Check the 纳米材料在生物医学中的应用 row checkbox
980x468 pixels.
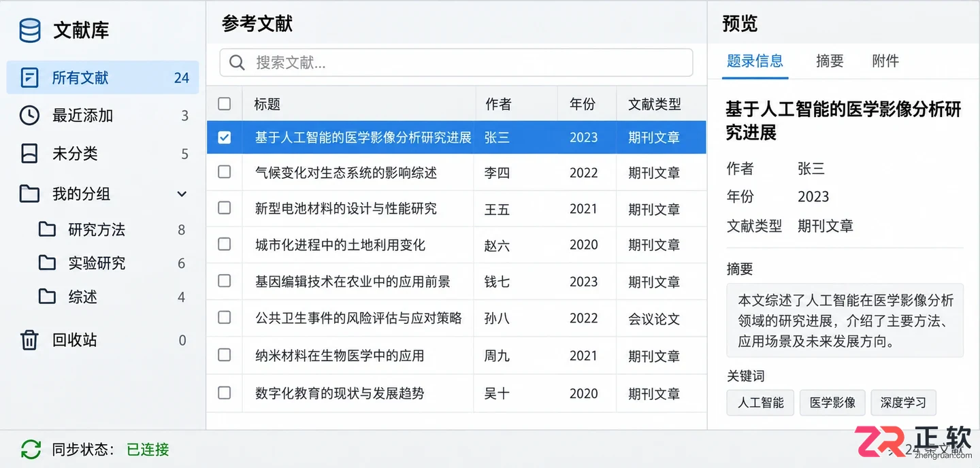[225, 355]
